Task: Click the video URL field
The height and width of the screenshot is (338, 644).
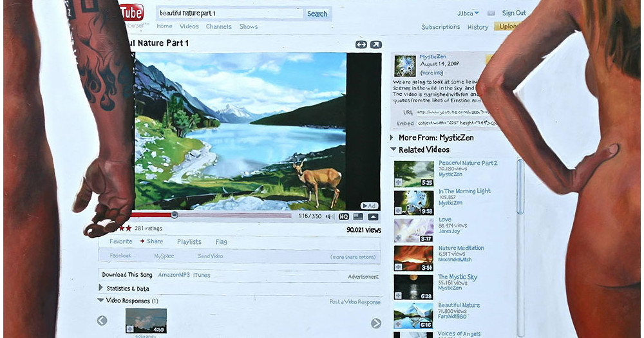Action: (x=453, y=112)
